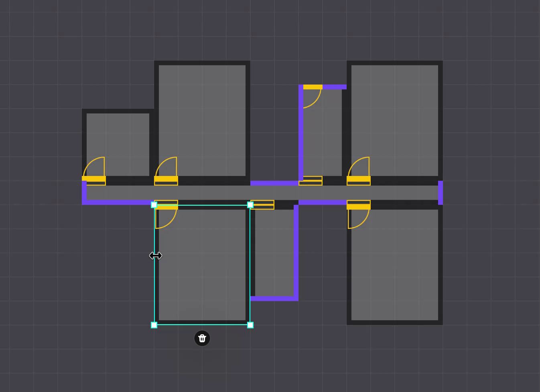Select the door of the lower-right large room
Screen dimensions: 540x392
(x=359, y=207)
